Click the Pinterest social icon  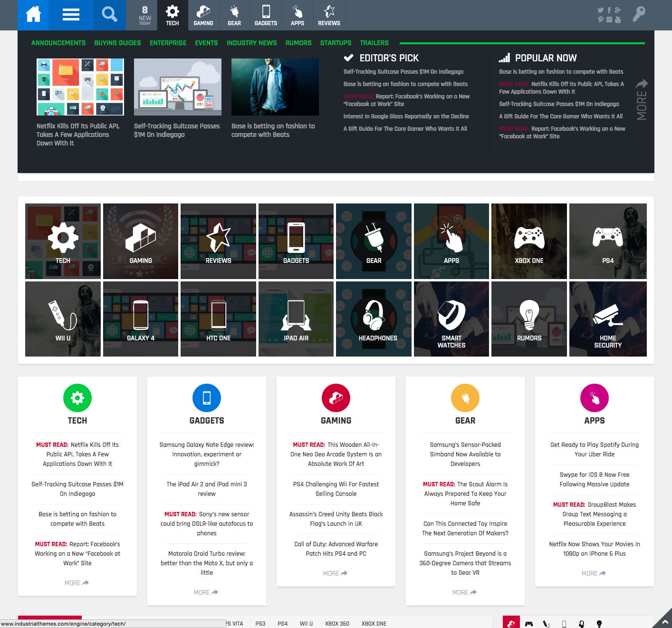click(601, 19)
